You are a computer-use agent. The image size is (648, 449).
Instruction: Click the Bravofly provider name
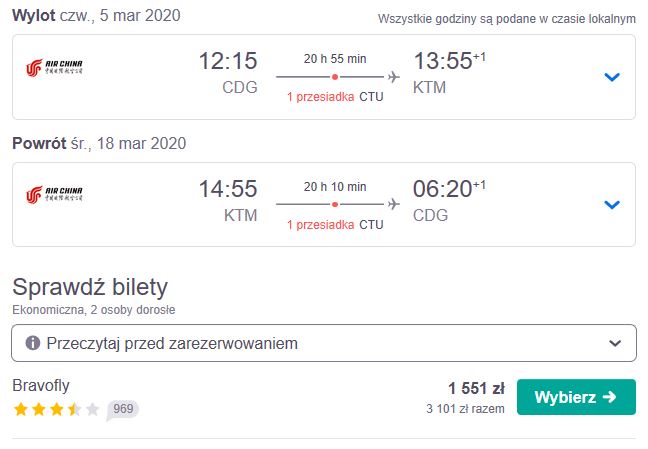41,385
